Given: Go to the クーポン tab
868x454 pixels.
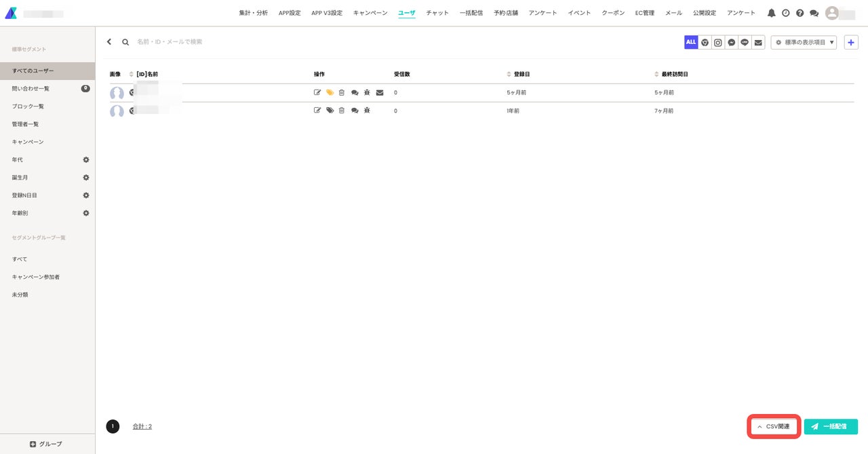Looking at the screenshot, I should click(613, 13).
